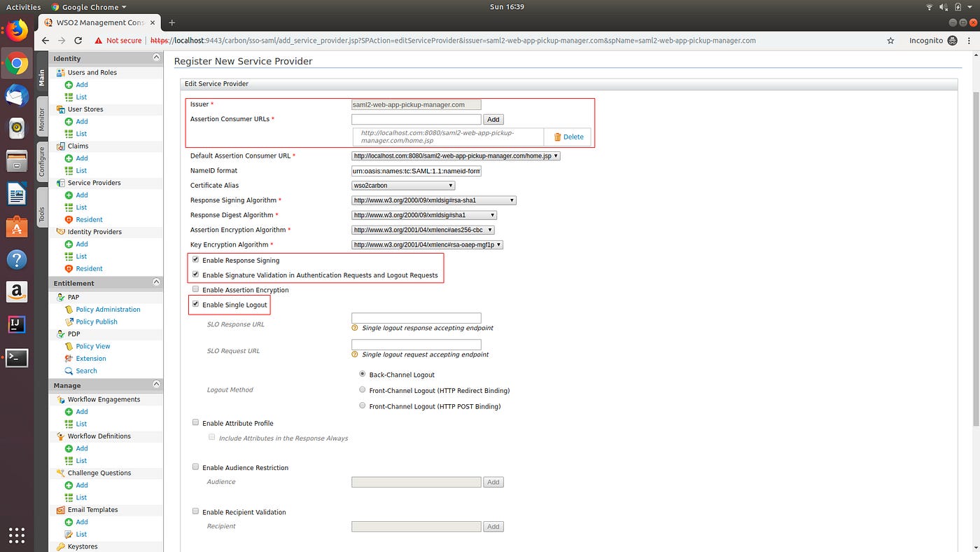The width and height of the screenshot is (980, 552).
Task: Open the Amazon dock icon
Action: tap(17, 291)
